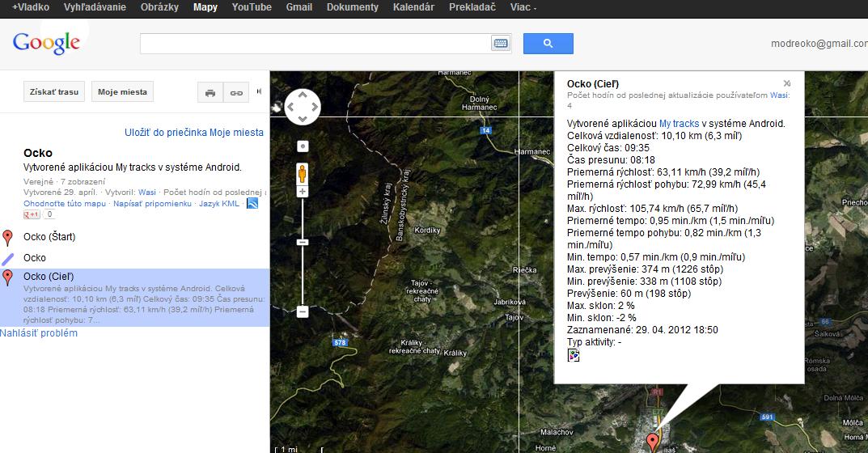The width and height of the screenshot is (868, 453).
Task: Click the Získať trasu button
Action: pyautogui.click(x=54, y=92)
